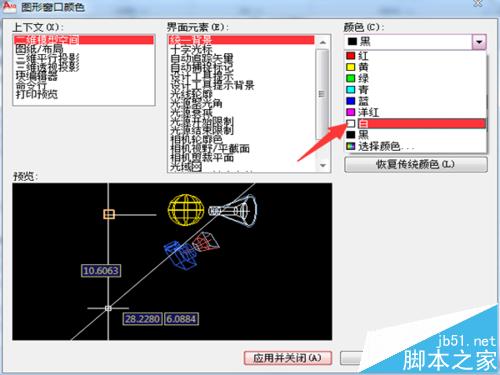
Task: Open the 颜色 color dropdown arrow
Action: [479, 42]
